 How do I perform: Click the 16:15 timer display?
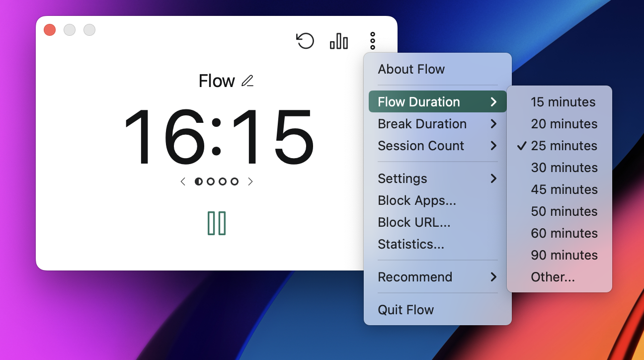point(219,137)
